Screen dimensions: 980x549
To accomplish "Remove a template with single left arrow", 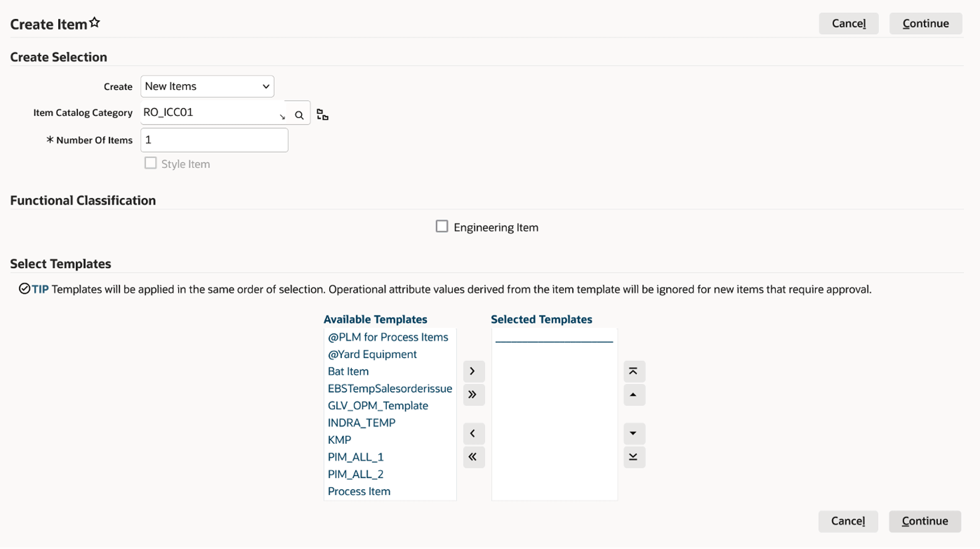I will point(473,433).
